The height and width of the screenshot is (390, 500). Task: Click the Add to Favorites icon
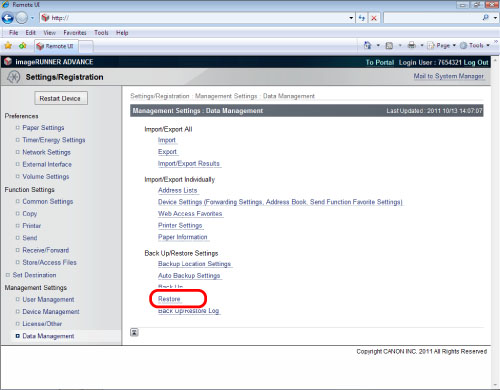point(23,46)
